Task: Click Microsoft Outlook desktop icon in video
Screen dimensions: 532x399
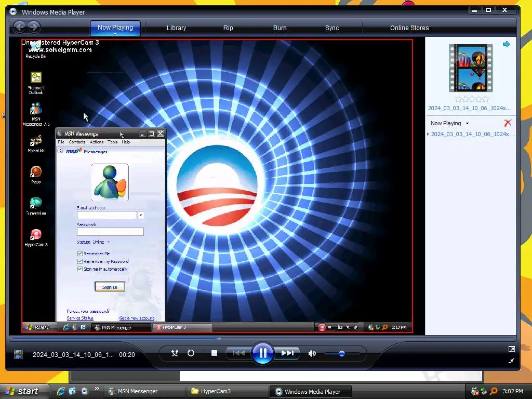Action: click(36, 83)
